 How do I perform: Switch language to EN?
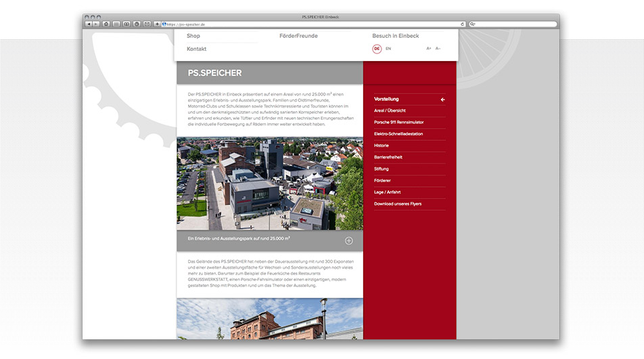click(388, 49)
